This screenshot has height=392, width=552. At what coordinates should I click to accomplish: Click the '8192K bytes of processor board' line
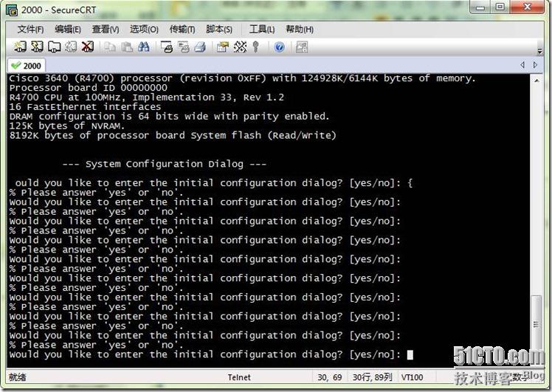pyautogui.click(x=173, y=136)
